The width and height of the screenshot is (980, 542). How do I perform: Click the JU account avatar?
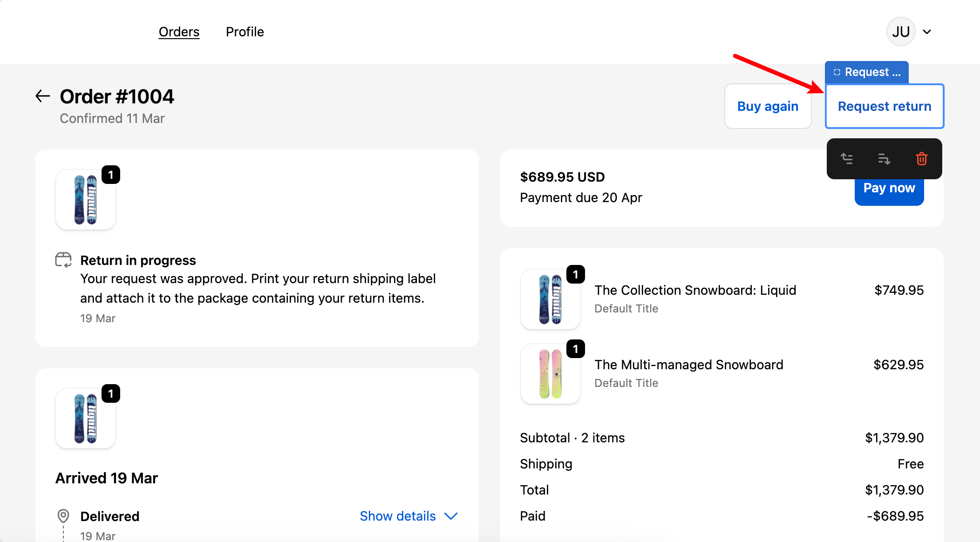pos(901,32)
